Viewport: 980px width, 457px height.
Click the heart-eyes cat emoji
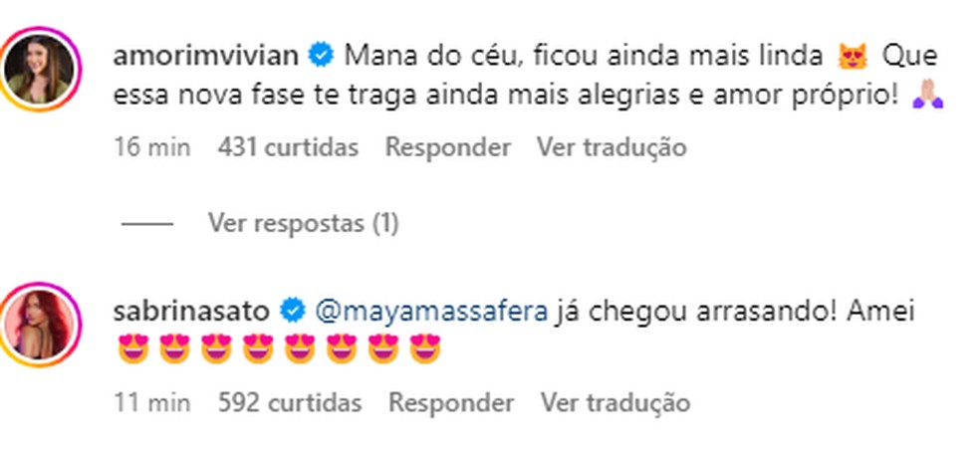850,57
